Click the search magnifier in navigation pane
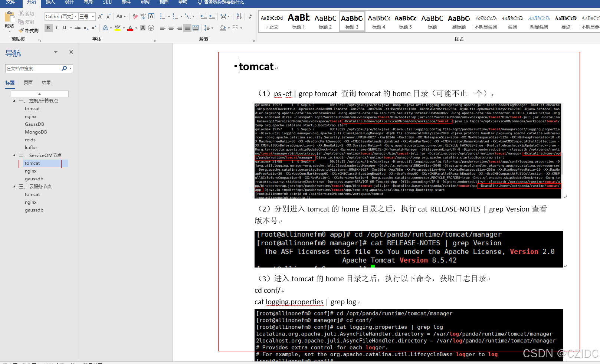Screen dimensions: 600x364 [x=64, y=68]
